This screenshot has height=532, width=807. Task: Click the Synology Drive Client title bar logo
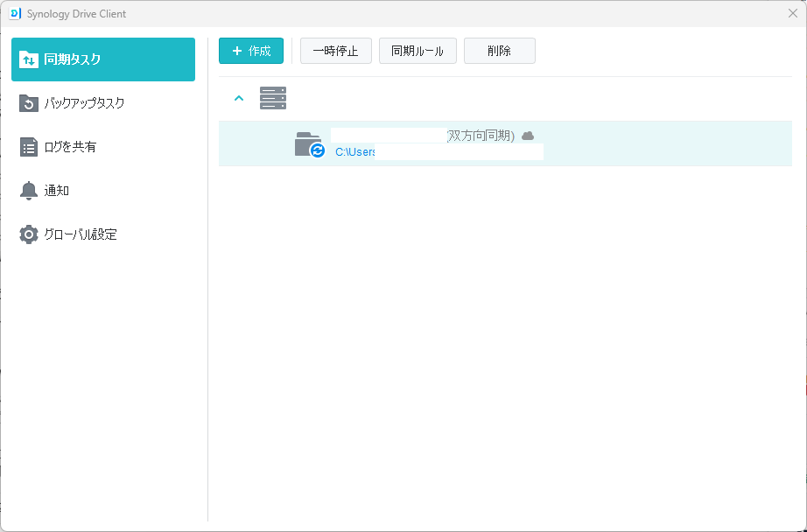[15, 14]
